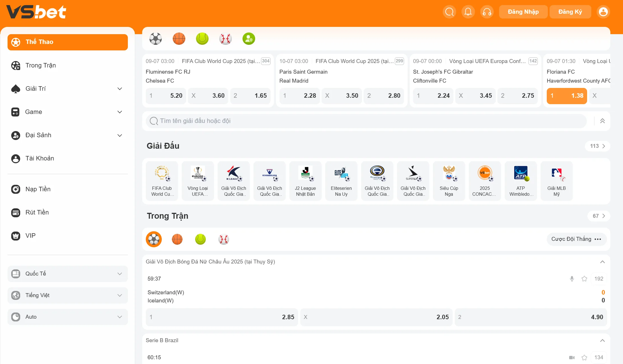The image size is (623, 364).
Task: Open Quốc Tế odds format dropdown
Action: click(x=68, y=274)
